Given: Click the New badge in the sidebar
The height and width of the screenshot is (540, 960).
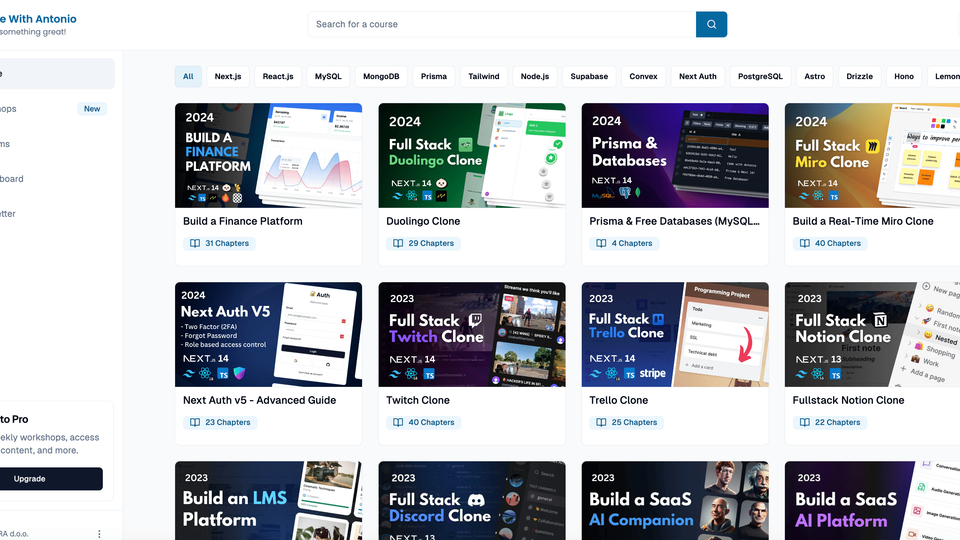Looking at the screenshot, I should point(92,108).
